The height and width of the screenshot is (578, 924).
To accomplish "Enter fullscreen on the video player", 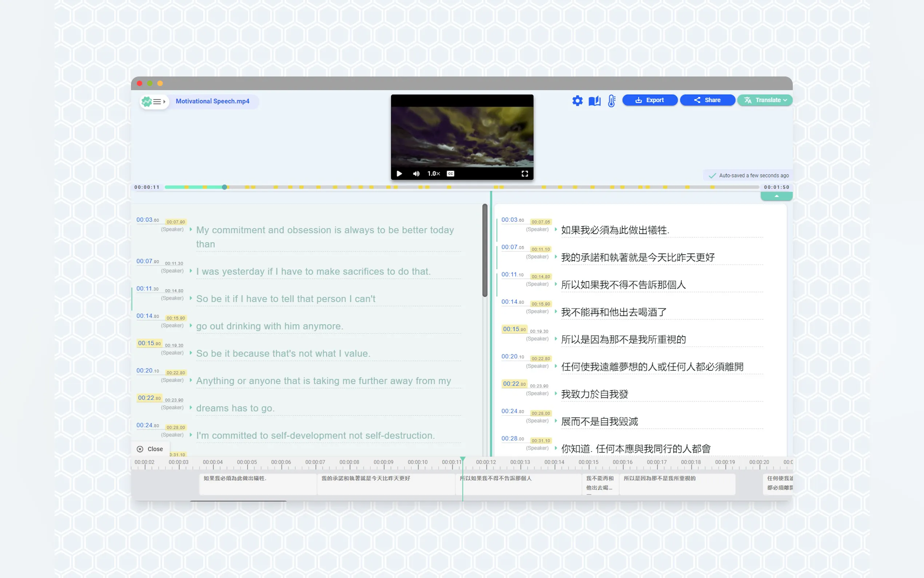I will coord(525,174).
